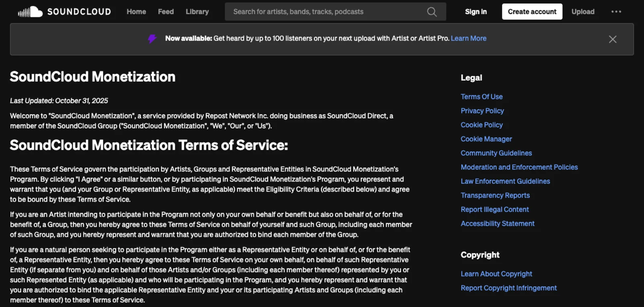Go to the Feed tab
The height and width of the screenshot is (307, 644).
pos(166,12)
